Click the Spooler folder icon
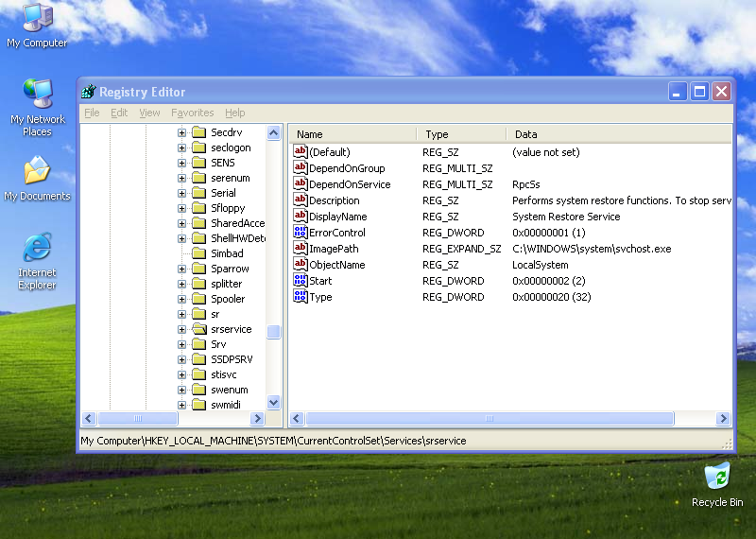The width and height of the screenshot is (756, 539). (199, 299)
